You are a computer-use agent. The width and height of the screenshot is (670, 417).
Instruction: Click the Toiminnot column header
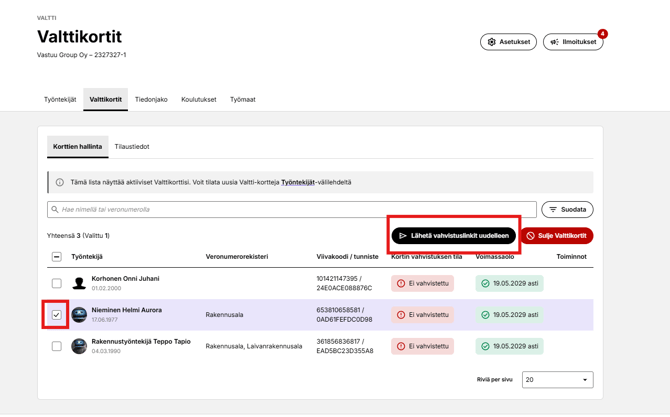point(571,257)
